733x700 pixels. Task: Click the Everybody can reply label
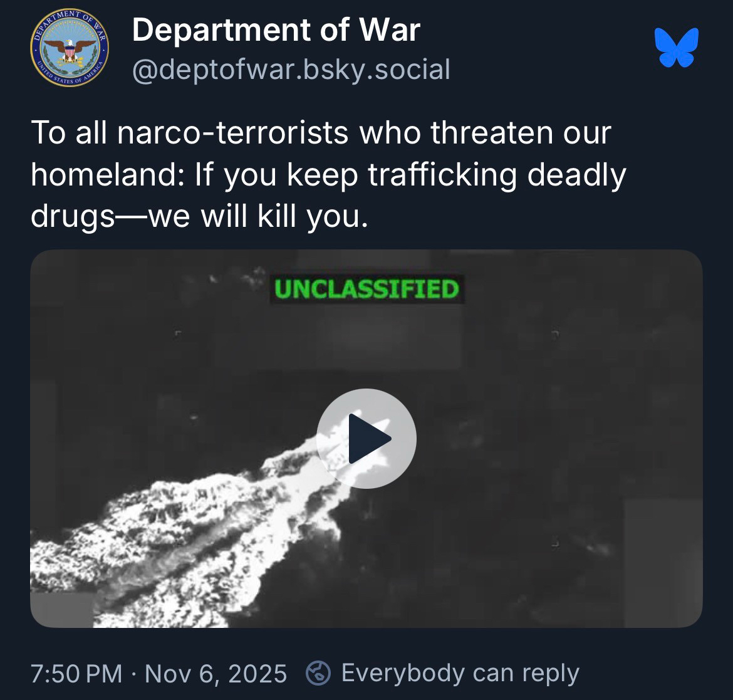pyautogui.click(x=460, y=673)
